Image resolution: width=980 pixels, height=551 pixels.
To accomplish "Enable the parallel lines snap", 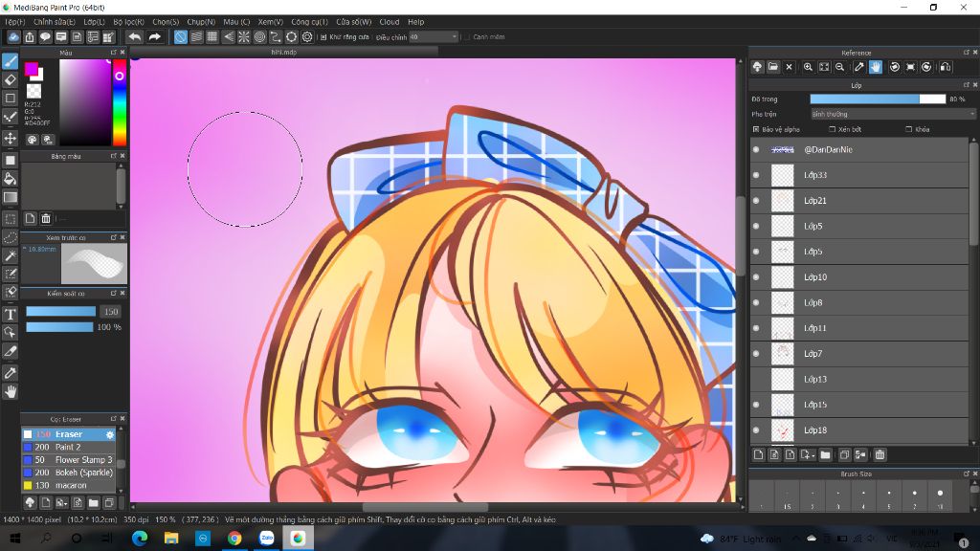I will point(196,37).
